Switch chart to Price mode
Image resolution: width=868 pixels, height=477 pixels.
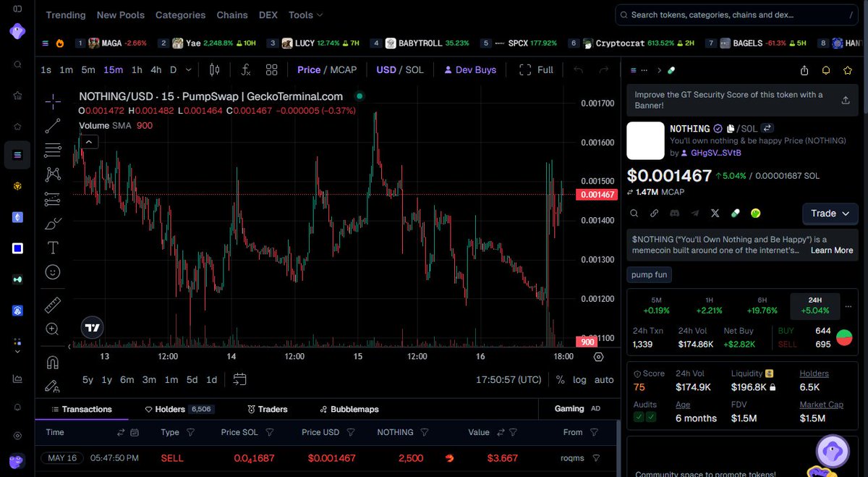click(309, 69)
